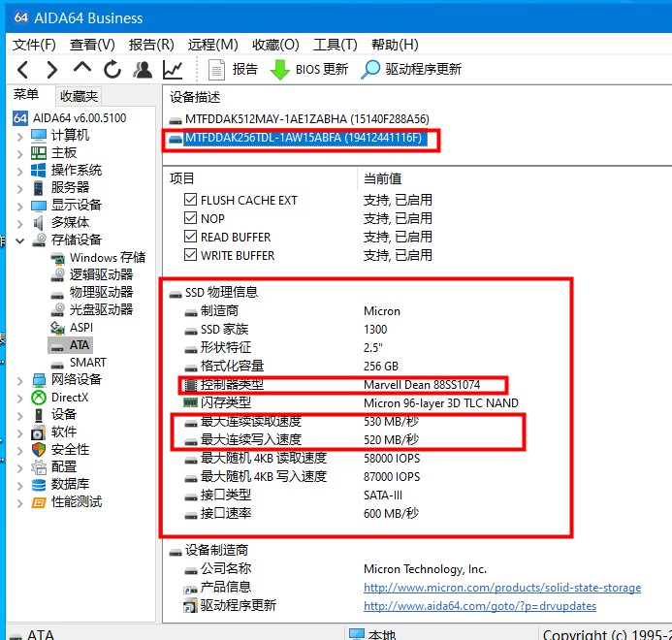Image resolution: width=672 pixels, height=640 pixels.
Task: Expand the DirectX tree node arrow
Action: pos(19,399)
